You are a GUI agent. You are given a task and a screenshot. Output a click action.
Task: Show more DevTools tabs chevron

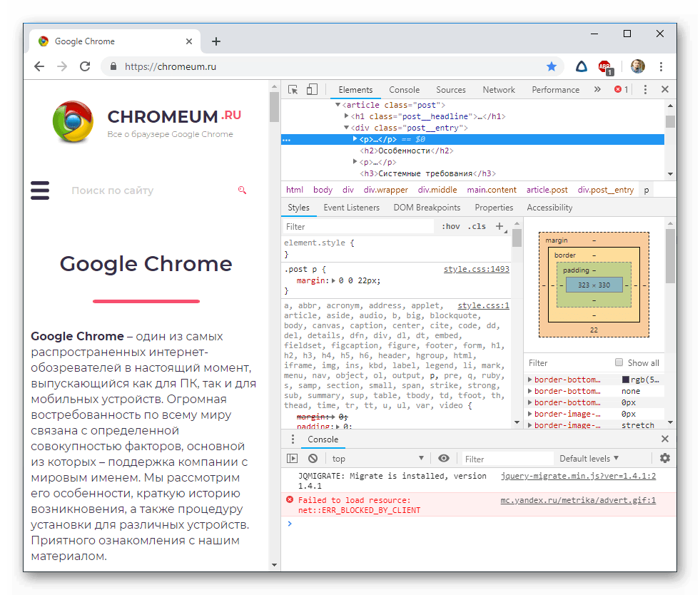[x=597, y=90]
